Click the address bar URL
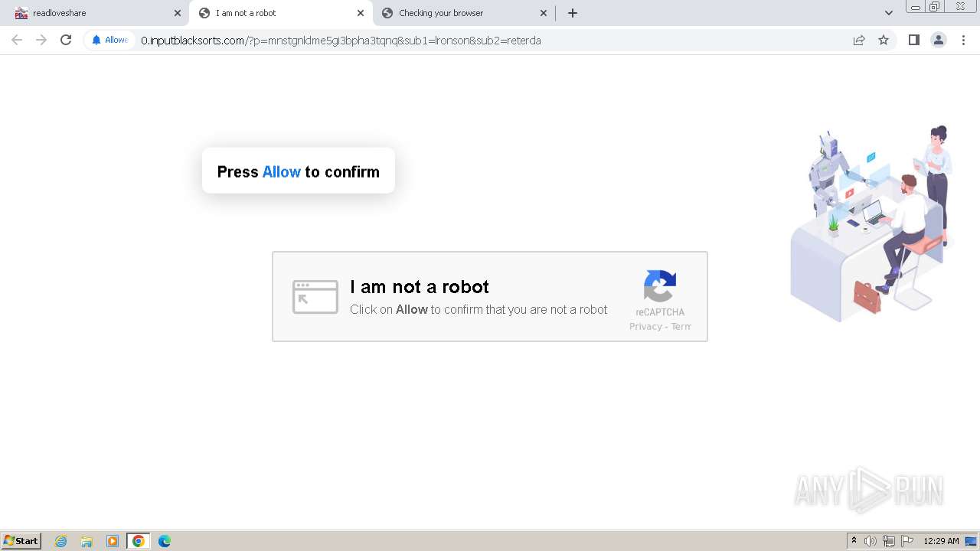The width and height of the screenshot is (980, 551). [341, 41]
